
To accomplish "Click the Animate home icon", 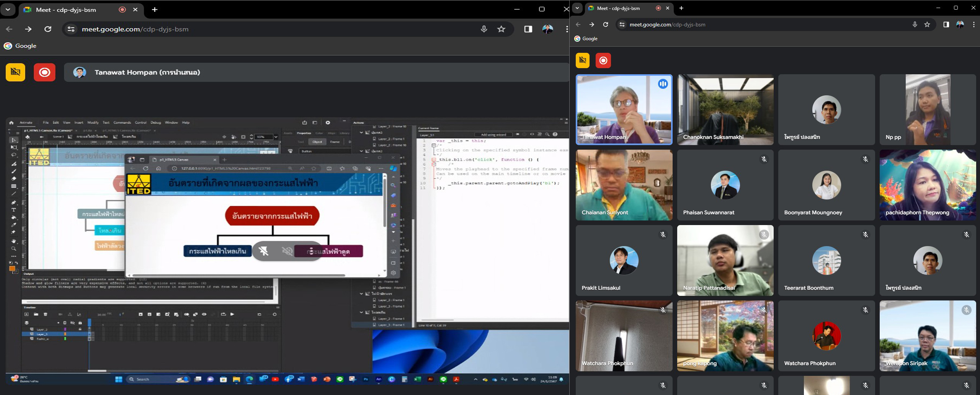I will 11,122.
